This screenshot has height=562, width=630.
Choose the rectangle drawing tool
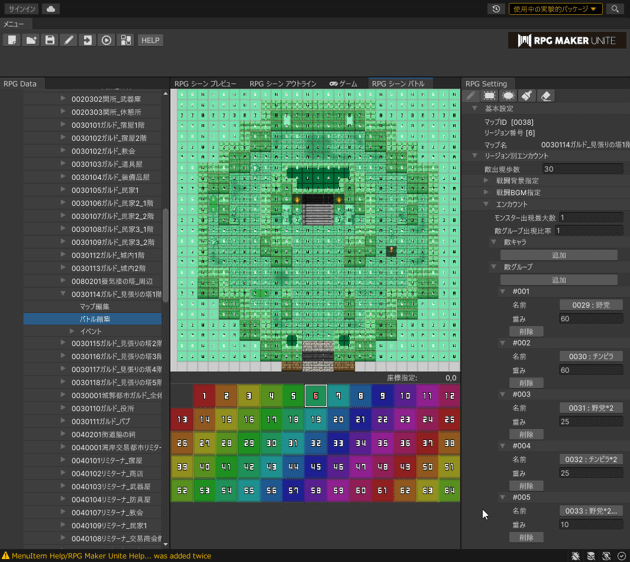pos(489,96)
